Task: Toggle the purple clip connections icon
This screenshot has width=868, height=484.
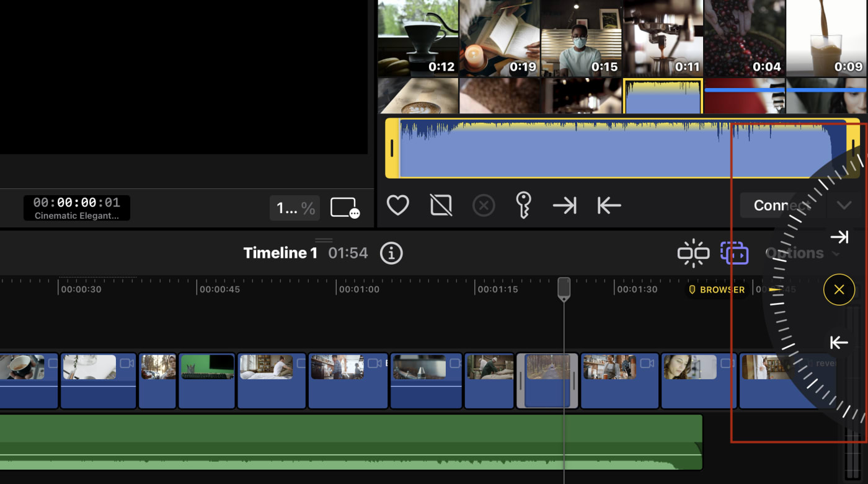Action: pyautogui.click(x=734, y=253)
